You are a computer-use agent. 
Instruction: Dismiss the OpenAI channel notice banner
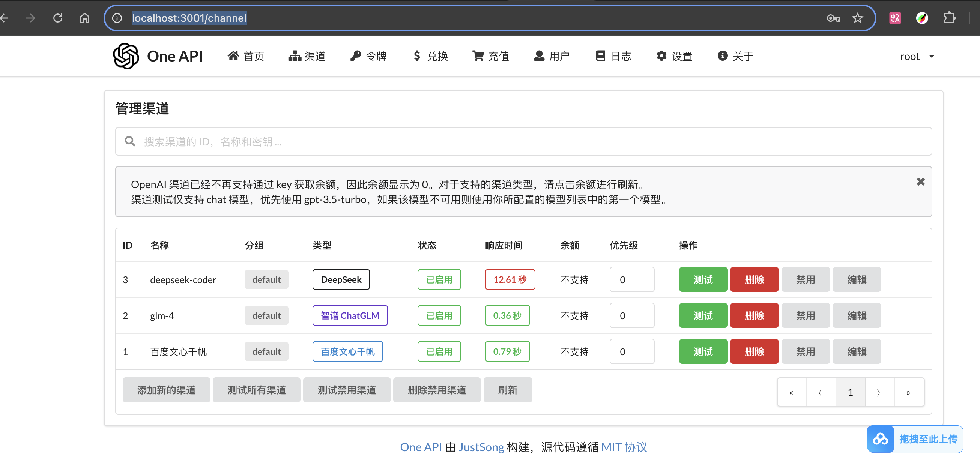point(920,182)
